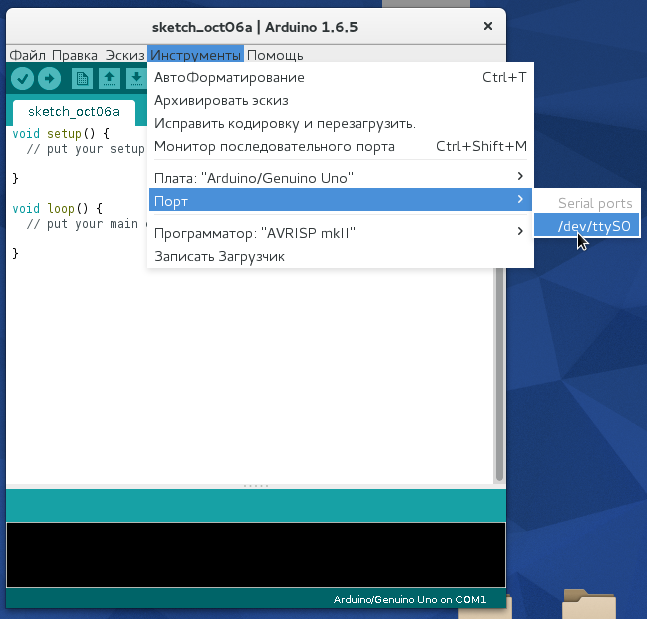Choose Исправить кодировку и перезагрузить

pos(340,123)
